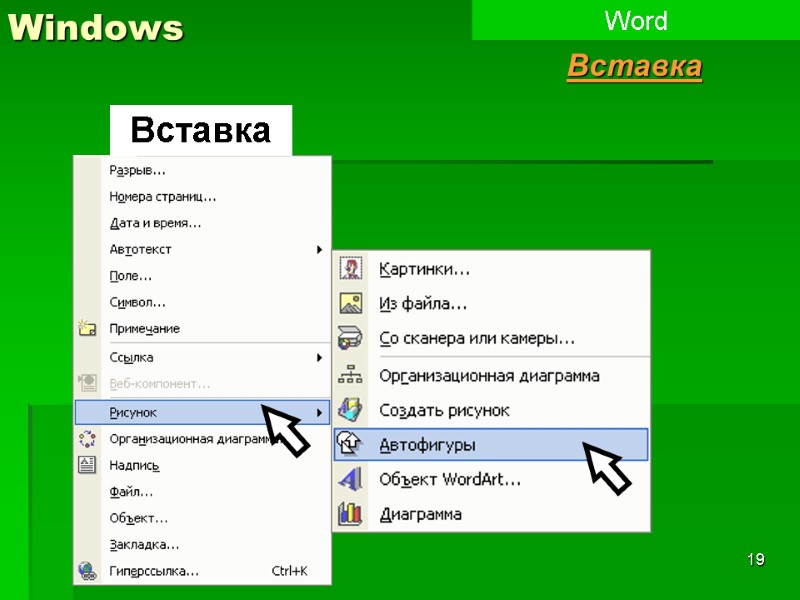Choose Символ... from the menu
The image size is (800, 600).
point(203,302)
